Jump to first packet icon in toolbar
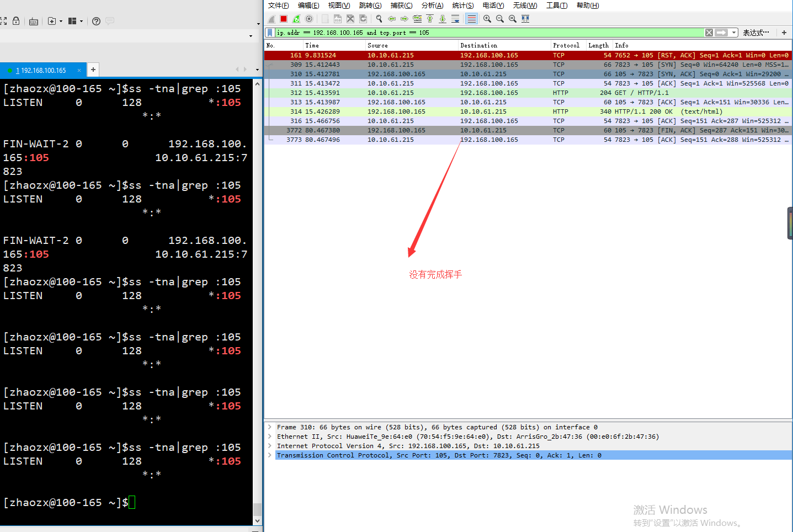 [x=430, y=19]
